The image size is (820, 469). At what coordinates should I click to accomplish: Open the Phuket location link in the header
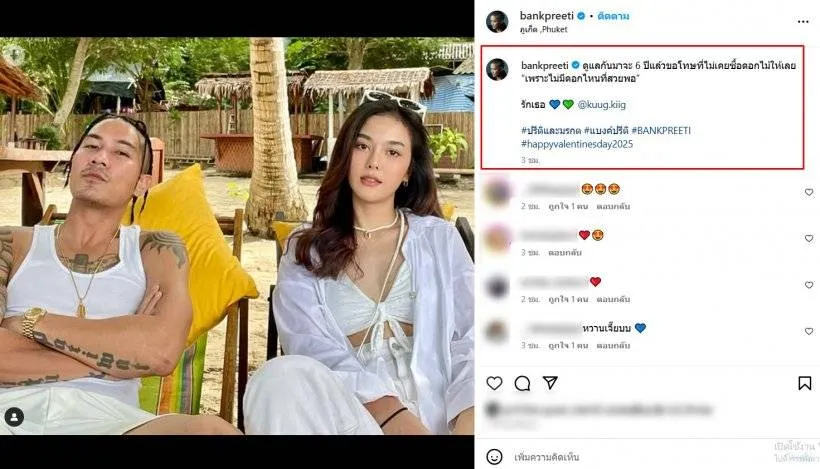point(543,30)
